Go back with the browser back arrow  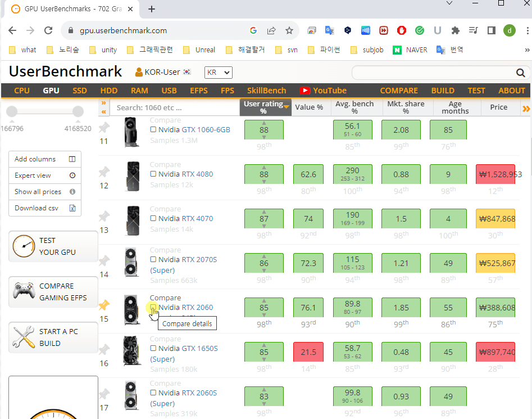tap(12, 30)
